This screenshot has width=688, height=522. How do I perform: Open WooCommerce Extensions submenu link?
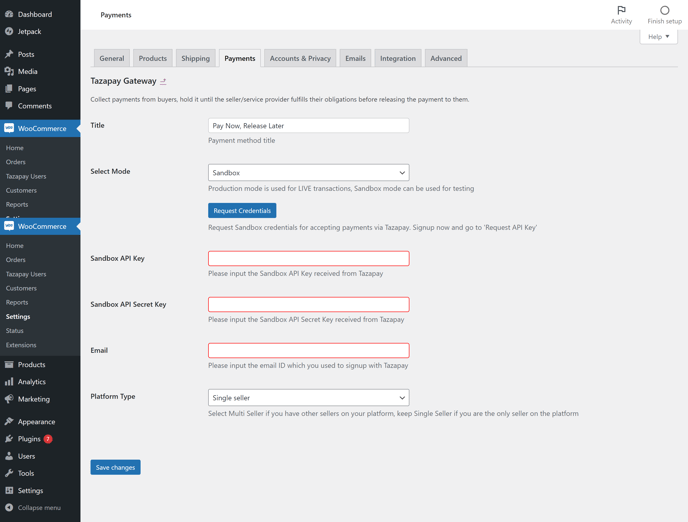point(21,345)
